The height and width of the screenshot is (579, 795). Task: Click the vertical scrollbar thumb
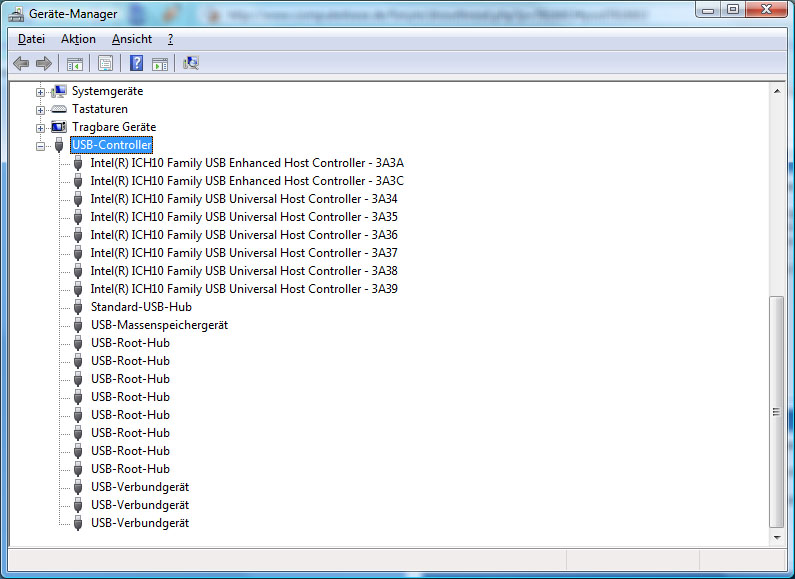[777, 412]
